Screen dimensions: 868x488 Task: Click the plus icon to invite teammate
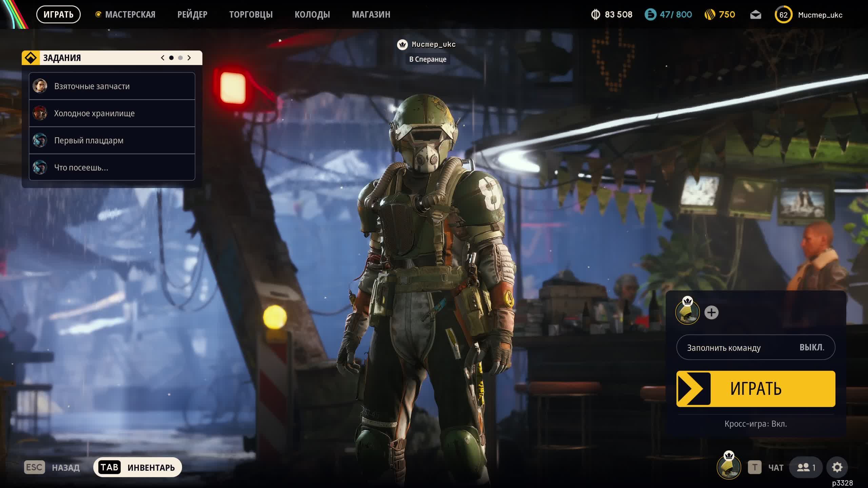click(711, 312)
